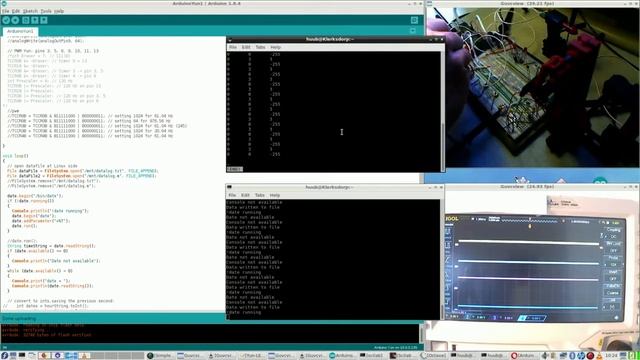The height and width of the screenshot is (360, 640).
Task: Open Tabs menu in the upper terminal window
Action: 260,47
